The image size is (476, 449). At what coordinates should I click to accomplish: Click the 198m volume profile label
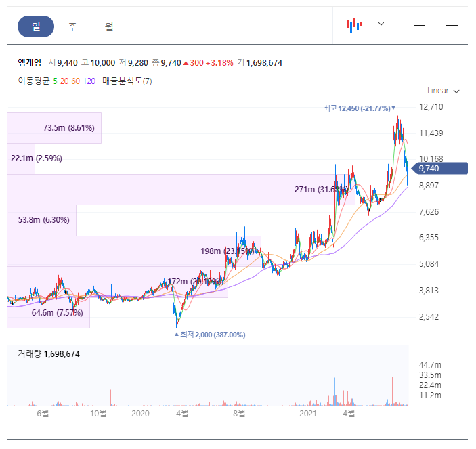(227, 251)
